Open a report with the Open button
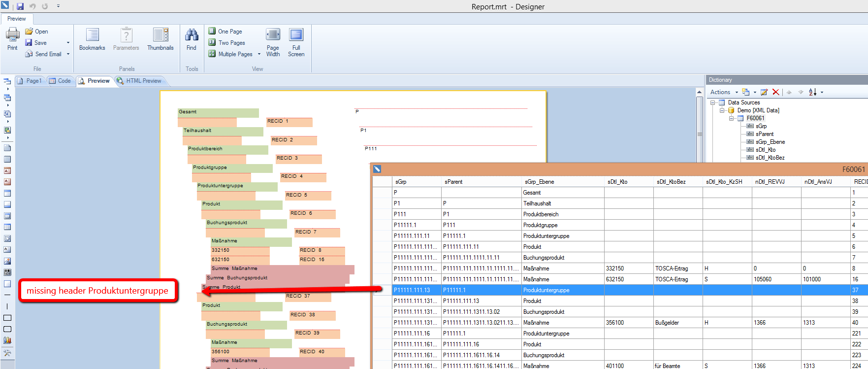 point(37,32)
